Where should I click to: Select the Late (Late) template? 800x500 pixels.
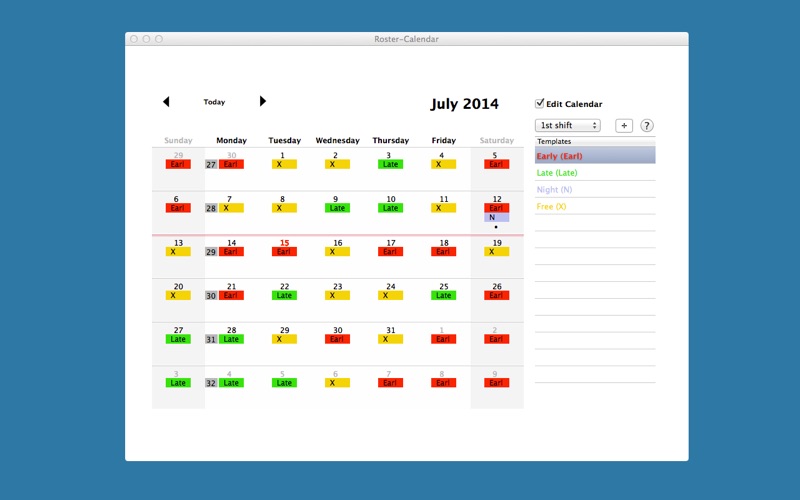[x=595, y=173]
